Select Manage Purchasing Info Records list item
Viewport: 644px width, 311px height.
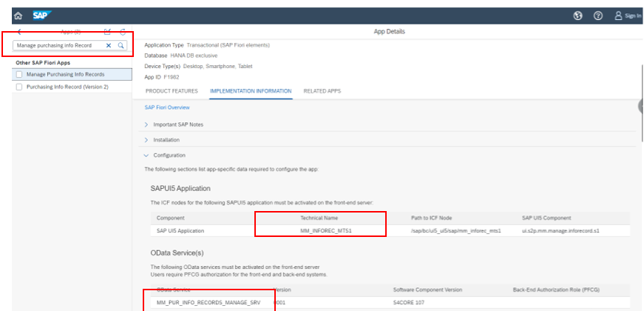(x=72, y=75)
